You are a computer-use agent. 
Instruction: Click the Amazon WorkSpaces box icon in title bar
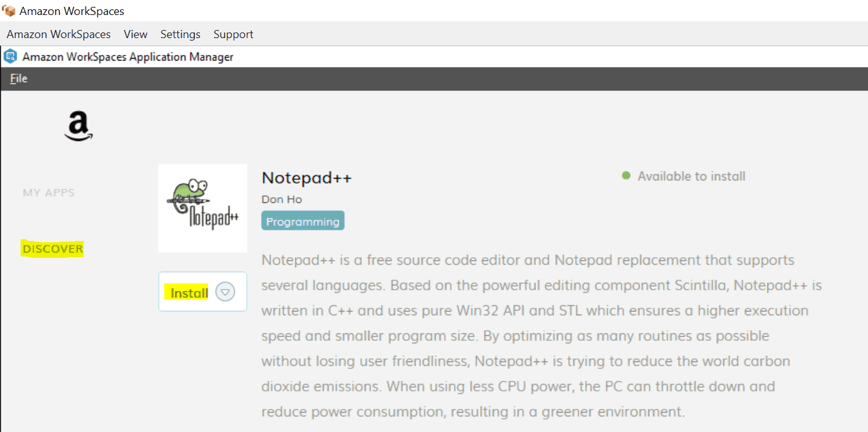click(x=9, y=11)
